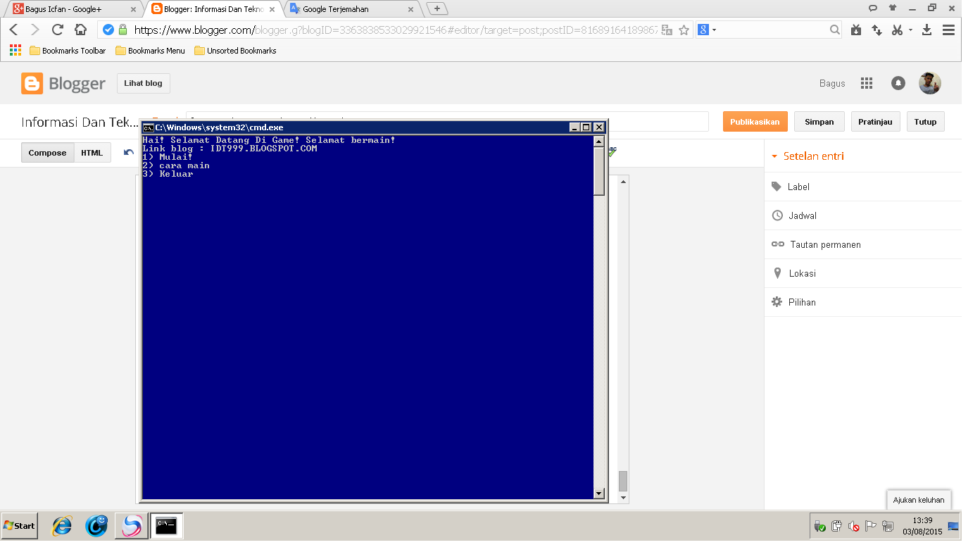Close the Google Terjemahan tab
This screenshot has height=552, width=980.
410,9
